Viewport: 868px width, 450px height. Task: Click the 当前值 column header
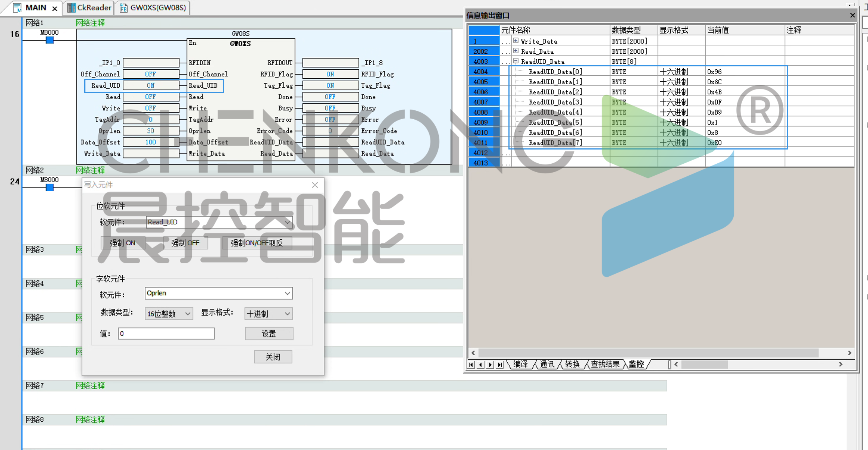745,30
